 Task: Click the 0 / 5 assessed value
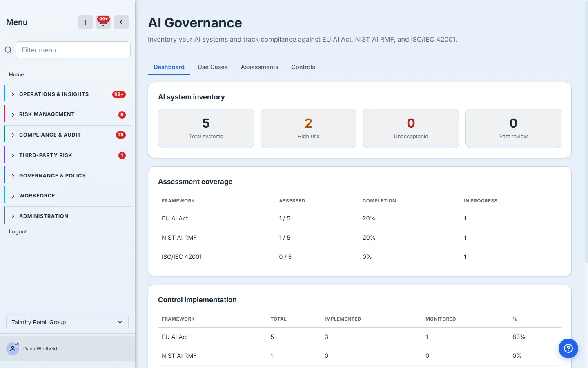pyautogui.click(x=285, y=257)
